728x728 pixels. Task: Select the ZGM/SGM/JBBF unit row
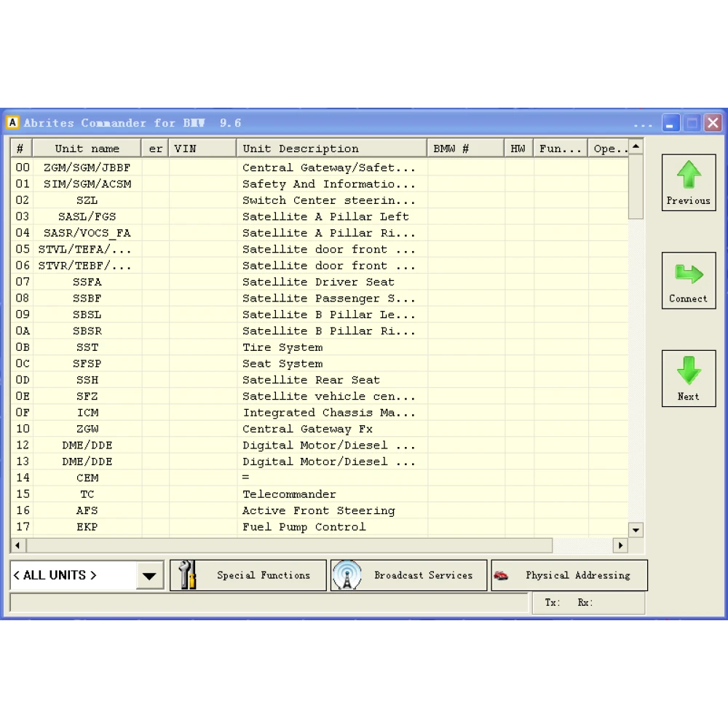87,167
